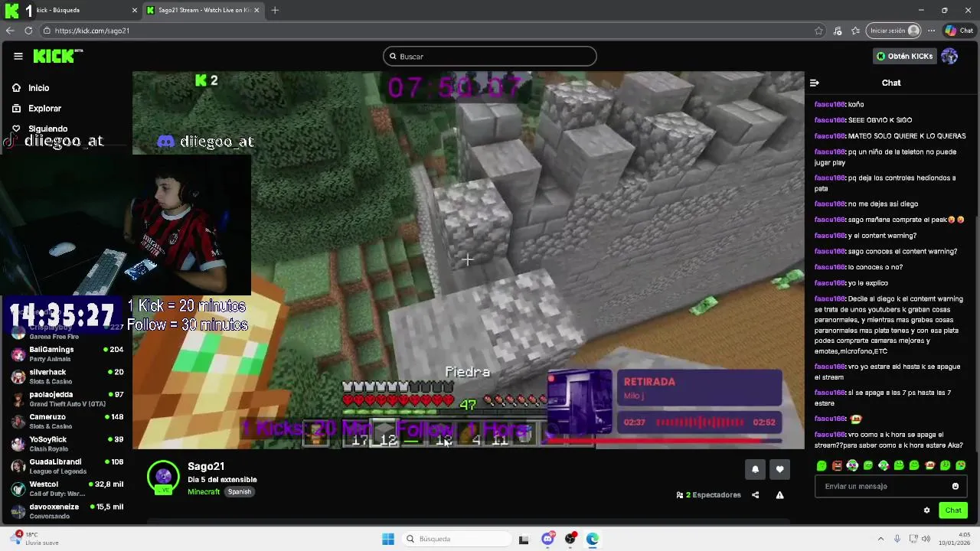Send message with the green Chat button
The width and height of the screenshot is (980, 551).
click(x=953, y=510)
